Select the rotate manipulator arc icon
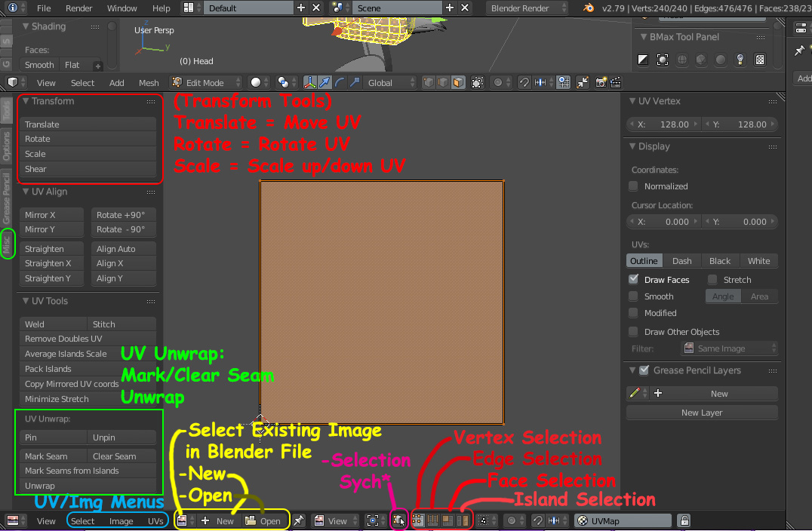Screen dimensions: 812x531 [340, 82]
